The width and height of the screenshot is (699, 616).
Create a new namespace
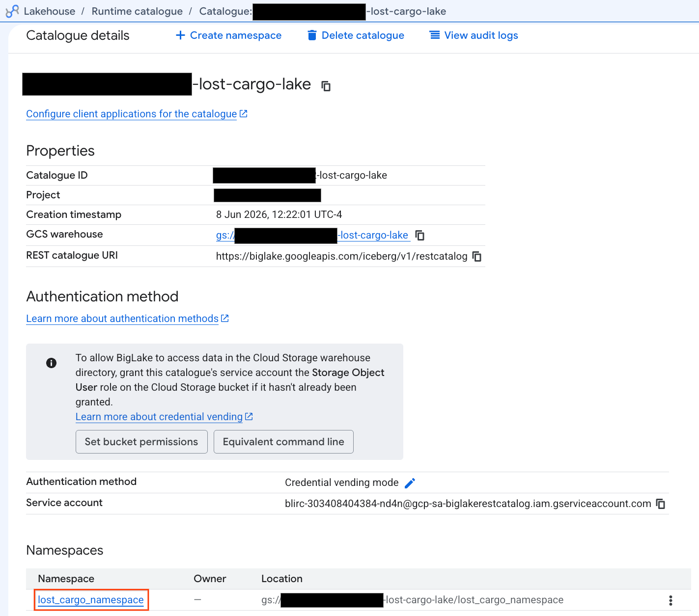(x=228, y=35)
